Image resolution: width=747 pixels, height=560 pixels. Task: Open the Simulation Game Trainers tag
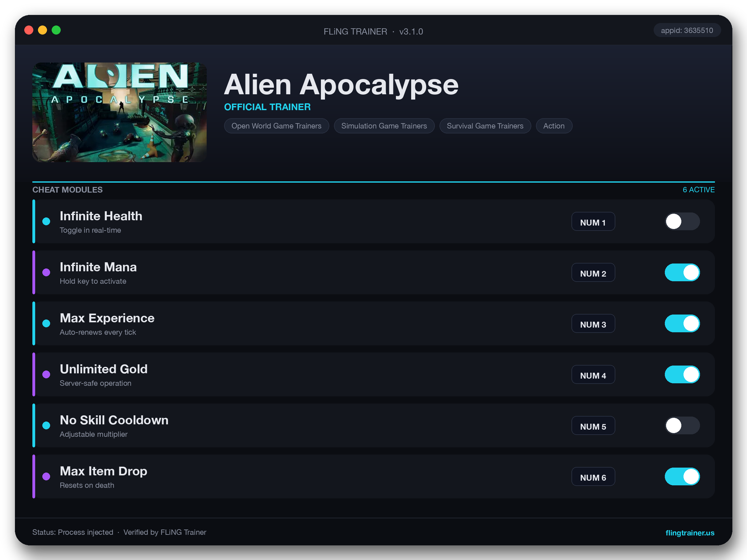pyautogui.click(x=384, y=126)
